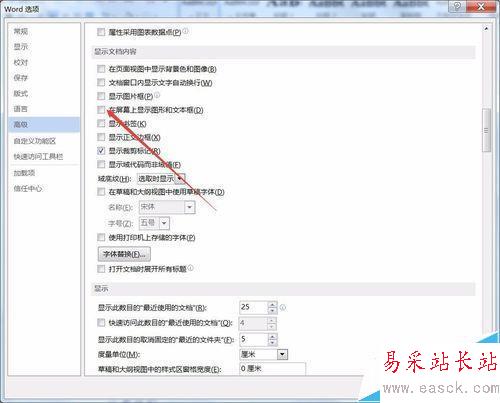Select the 版式 category
This screenshot has height=403, width=500.
pyautogui.click(x=21, y=93)
